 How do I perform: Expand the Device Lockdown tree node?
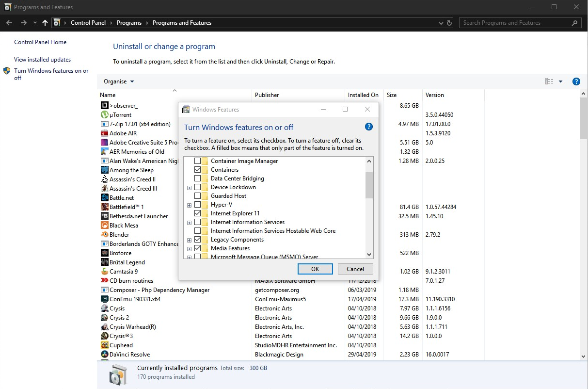190,187
